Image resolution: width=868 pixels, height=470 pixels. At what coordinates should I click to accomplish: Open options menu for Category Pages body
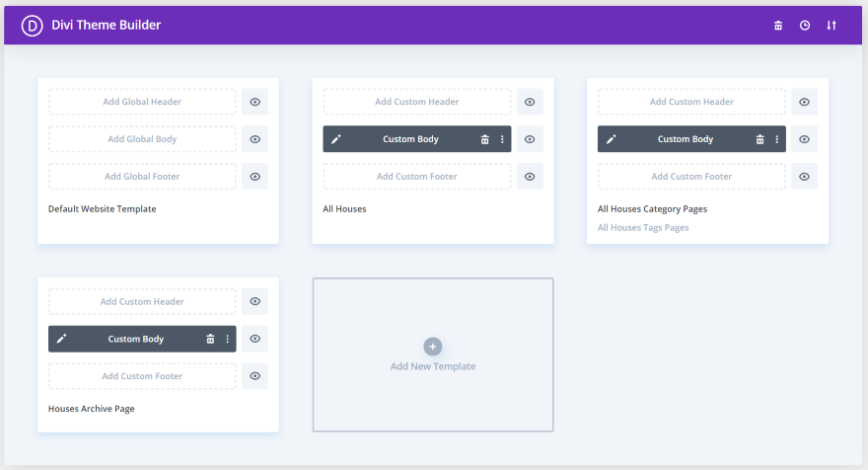click(x=776, y=139)
